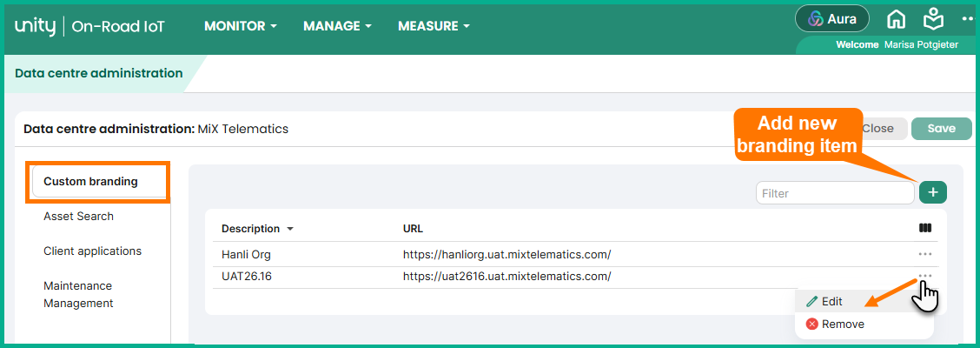Open the home icon in header
980x348 pixels.
click(897, 19)
